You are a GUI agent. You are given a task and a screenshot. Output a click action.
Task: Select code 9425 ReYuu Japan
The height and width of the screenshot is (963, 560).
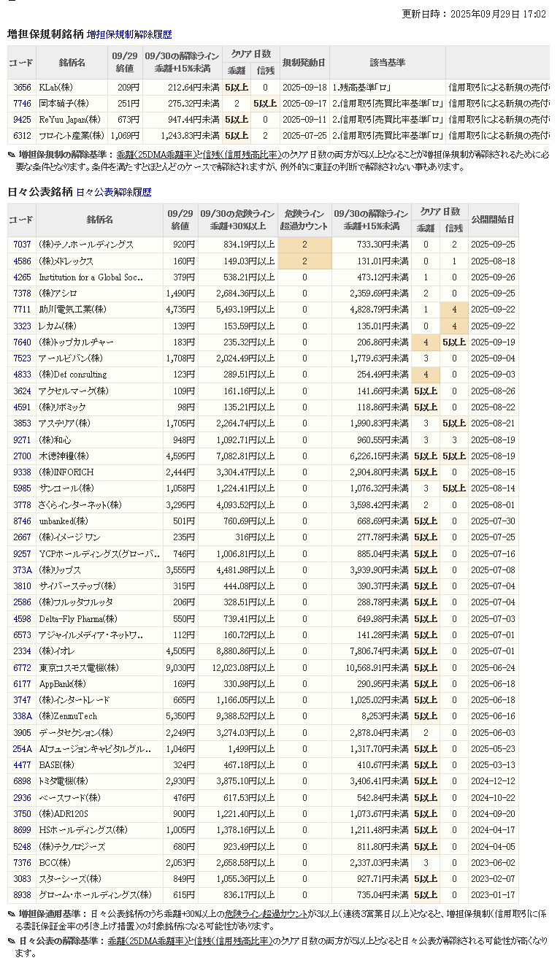(22, 120)
